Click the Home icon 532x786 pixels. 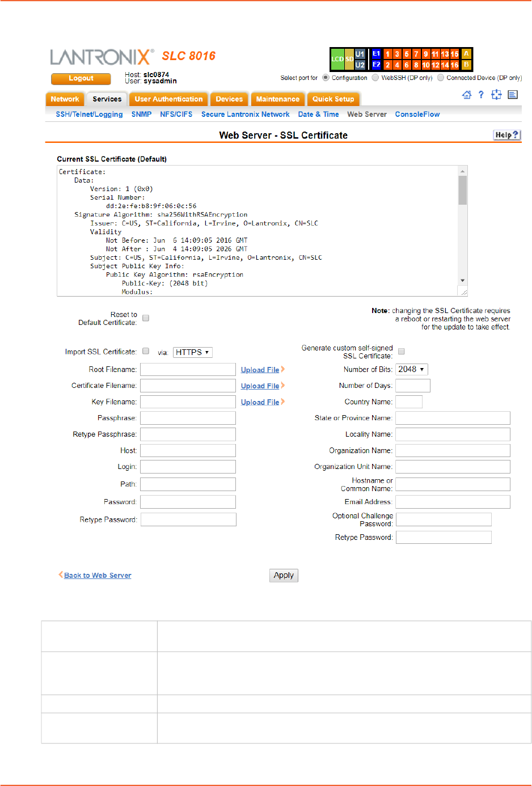pyautogui.click(x=467, y=95)
